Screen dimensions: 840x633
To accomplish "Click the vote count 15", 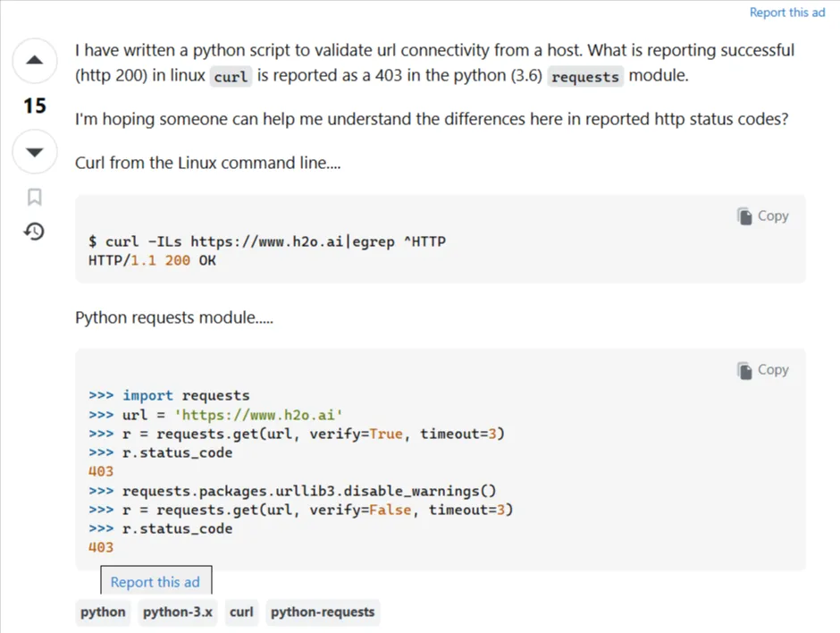I will [35, 105].
